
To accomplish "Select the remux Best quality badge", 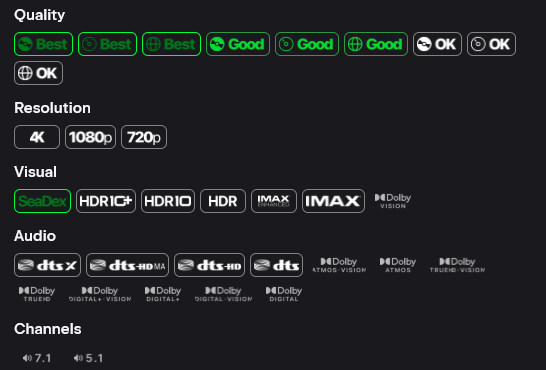I will [44, 44].
